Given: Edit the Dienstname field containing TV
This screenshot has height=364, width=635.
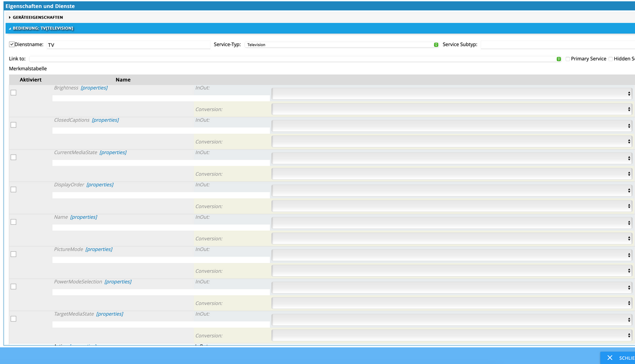Looking at the screenshot, I should tap(129, 45).
